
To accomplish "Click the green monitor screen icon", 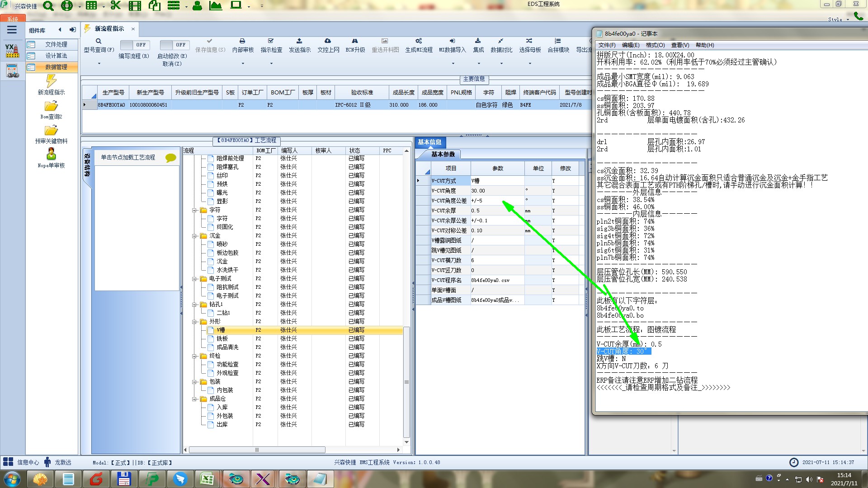I will pyautogui.click(x=236, y=5).
